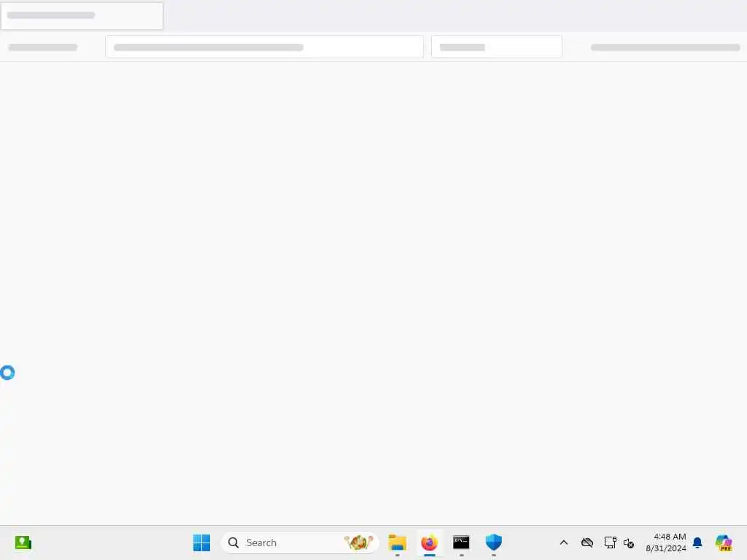Launch Copilot preview icon

click(724, 542)
